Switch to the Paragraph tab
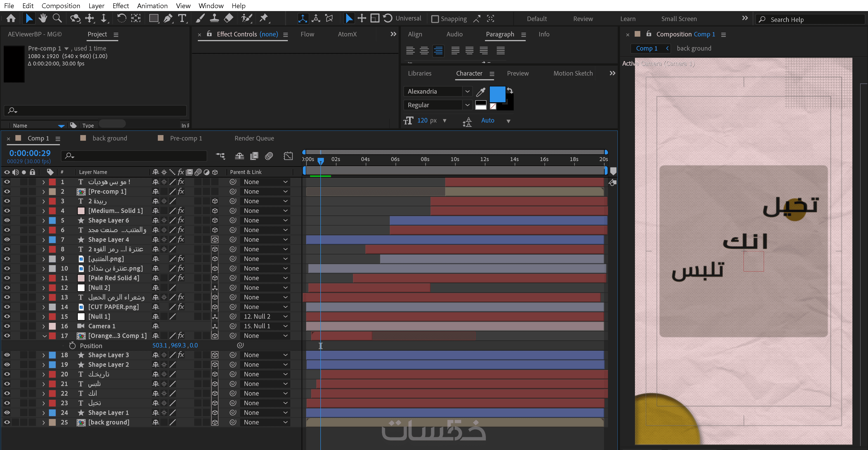 click(500, 34)
